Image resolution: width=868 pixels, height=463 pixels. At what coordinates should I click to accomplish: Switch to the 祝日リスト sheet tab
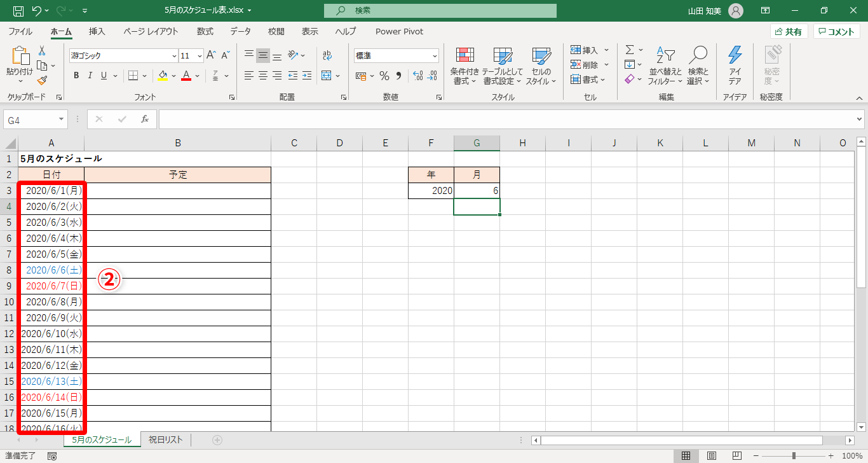[x=166, y=439]
